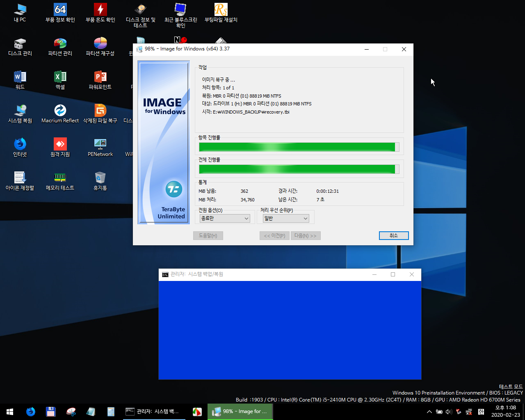Click the 시스템 백업/복원 console title bar icon
The image size is (525, 420).
(x=165, y=274)
